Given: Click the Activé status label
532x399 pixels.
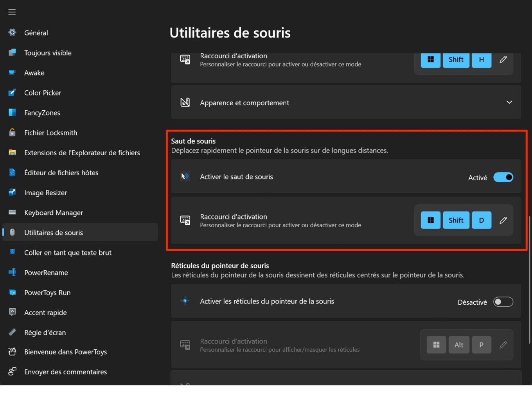Looking at the screenshot, I should click(x=478, y=178).
